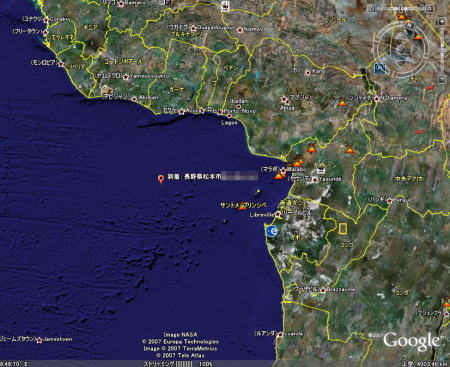This screenshot has width=450, height=367.
Task: Click the compass N marker on ring
Action: point(408,24)
